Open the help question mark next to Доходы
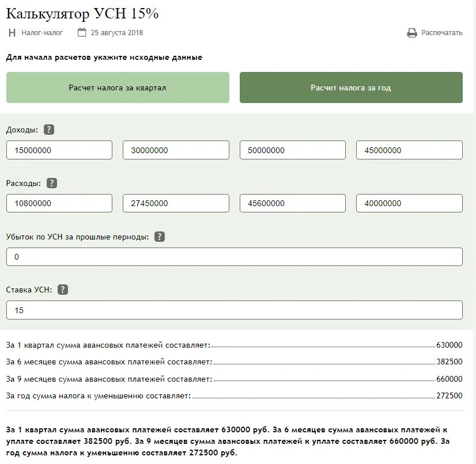476x464 pixels. click(x=49, y=130)
